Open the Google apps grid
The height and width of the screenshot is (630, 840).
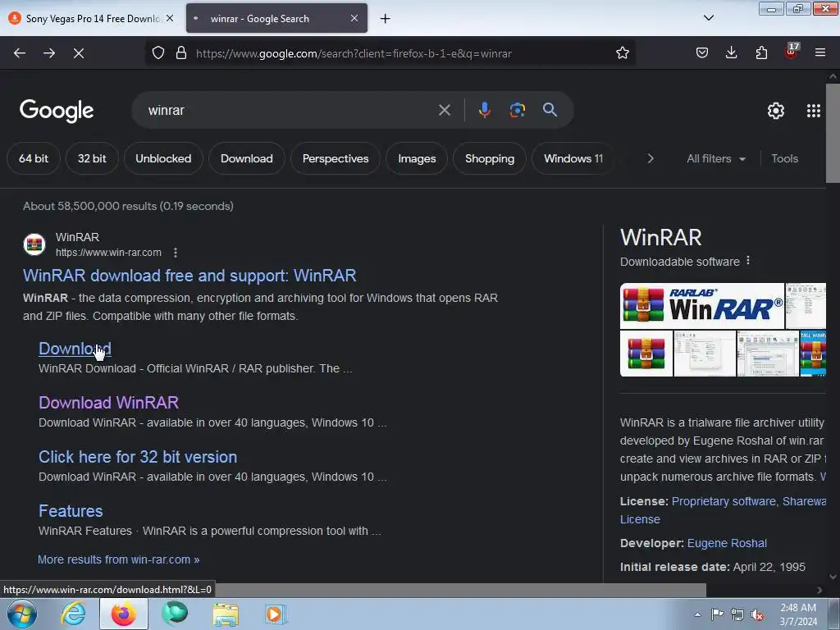point(813,111)
